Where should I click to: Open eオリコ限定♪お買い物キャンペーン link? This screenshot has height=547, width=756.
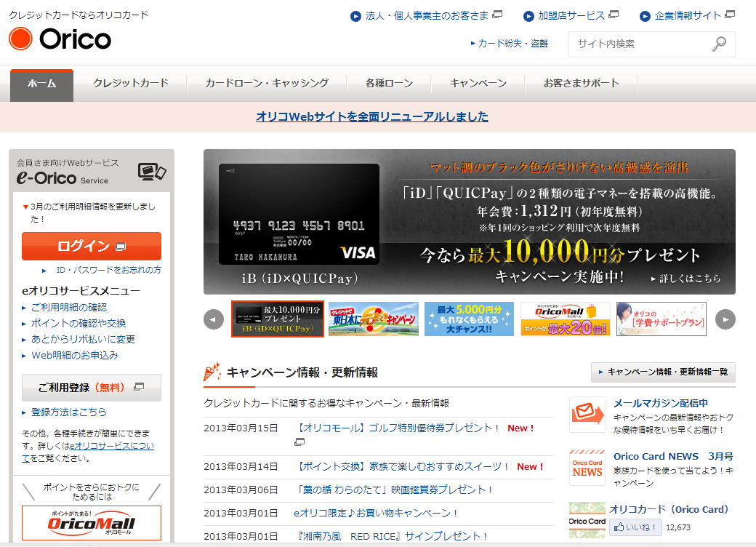click(376, 513)
